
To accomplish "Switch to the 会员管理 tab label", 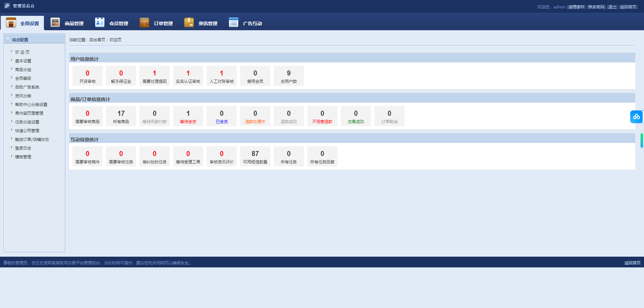I will pos(119,23).
